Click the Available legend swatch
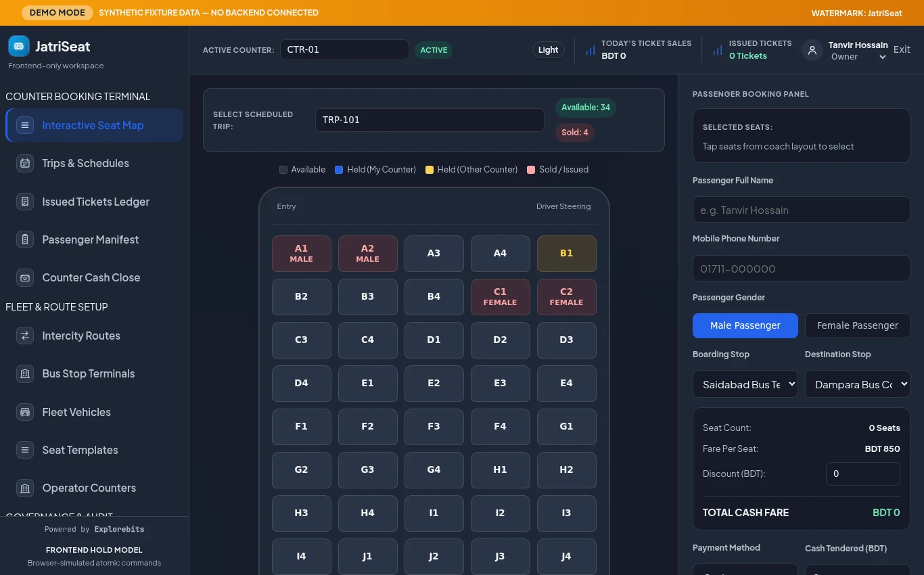The image size is (924, 575). [x=283, y=170]
